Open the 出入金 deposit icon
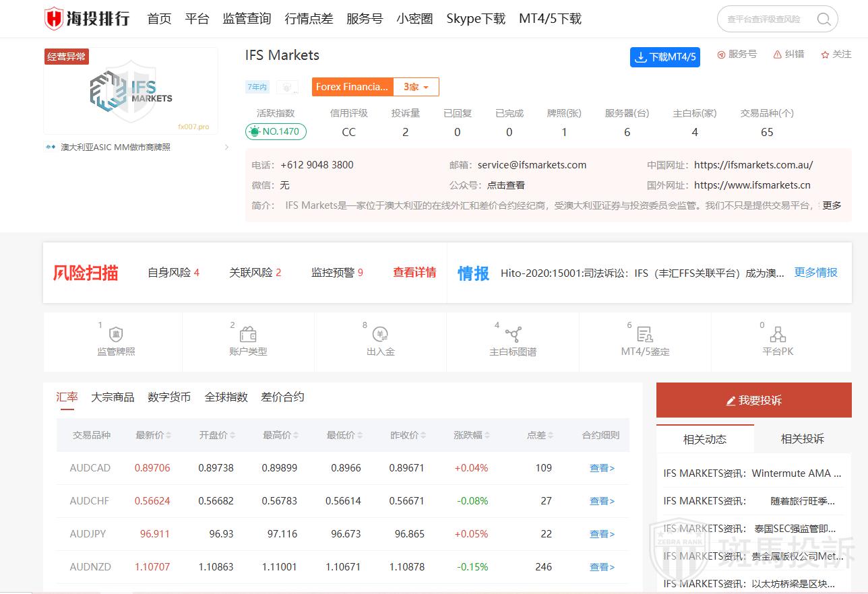The image size is (868, 594). pos(380,335)
